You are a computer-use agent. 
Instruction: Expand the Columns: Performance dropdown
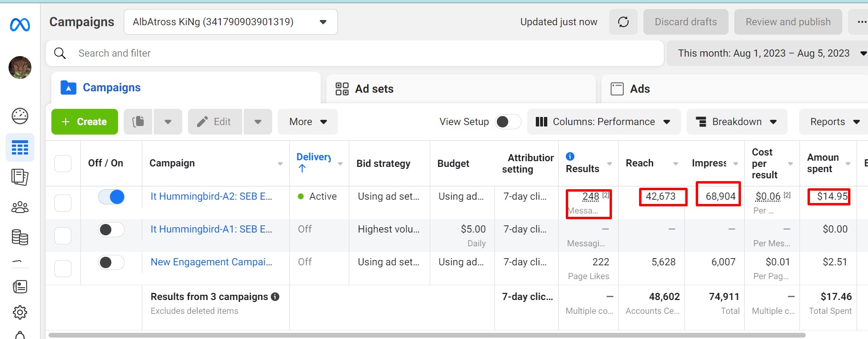click(x=603, y=122)
